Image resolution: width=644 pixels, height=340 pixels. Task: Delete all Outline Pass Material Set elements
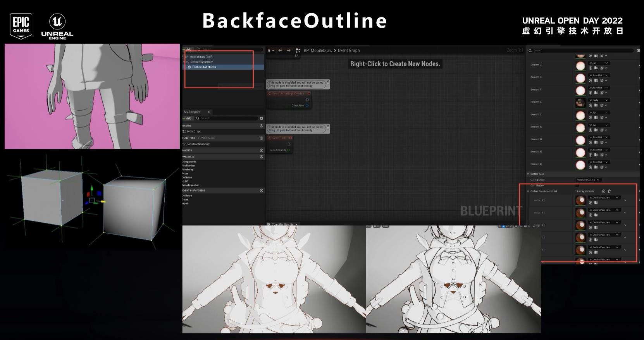pyautogui.click(x=609, y=191)
